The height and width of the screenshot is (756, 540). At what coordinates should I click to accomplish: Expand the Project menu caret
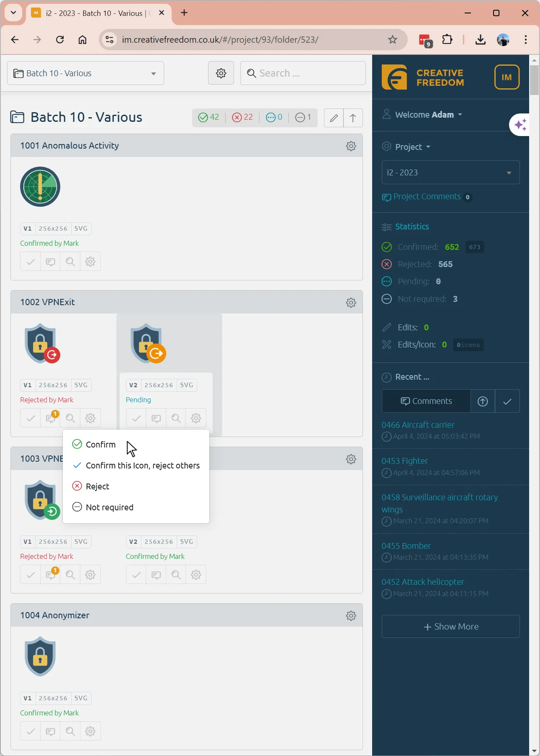tap(428, 147)
